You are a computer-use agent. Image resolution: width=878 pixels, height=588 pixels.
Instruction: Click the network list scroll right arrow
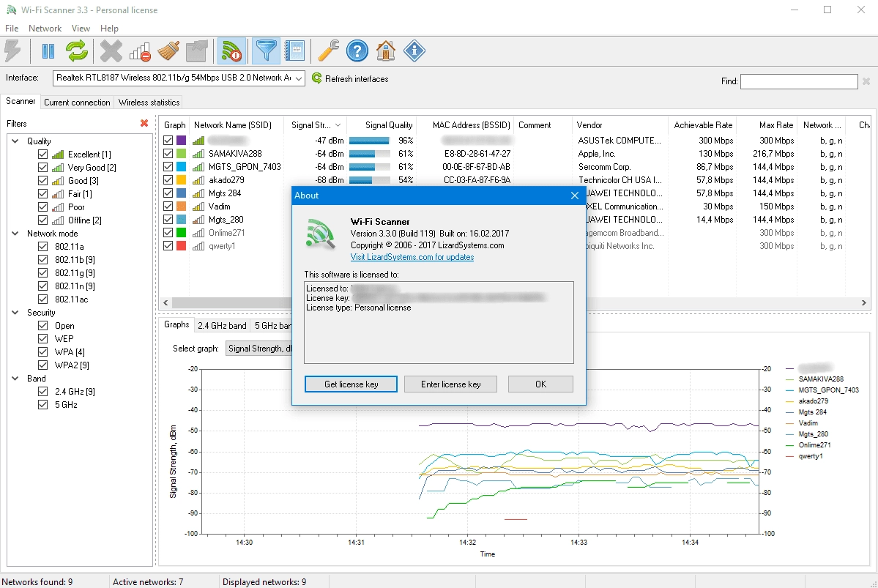(x=863, y=302)
